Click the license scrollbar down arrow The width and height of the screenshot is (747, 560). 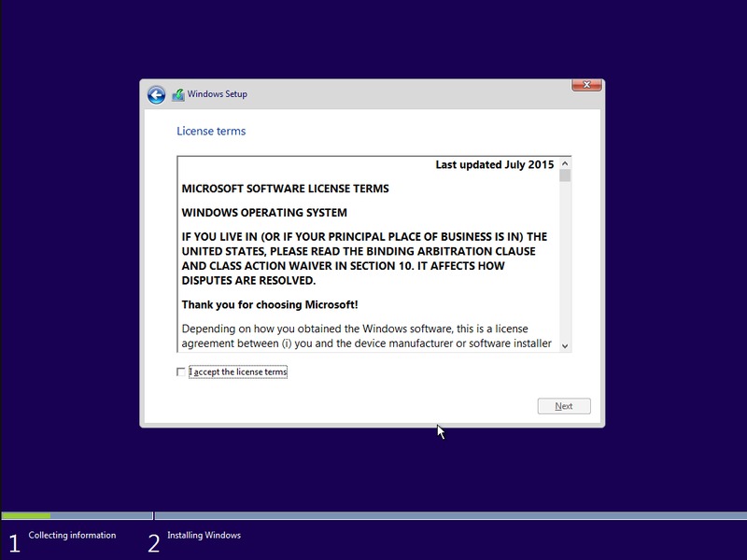565,345
